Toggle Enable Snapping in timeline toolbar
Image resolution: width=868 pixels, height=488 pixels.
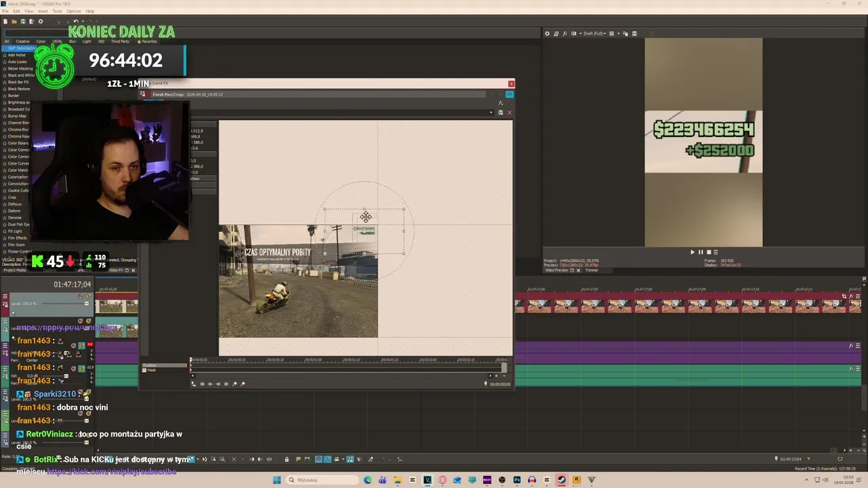click(319, 460)
